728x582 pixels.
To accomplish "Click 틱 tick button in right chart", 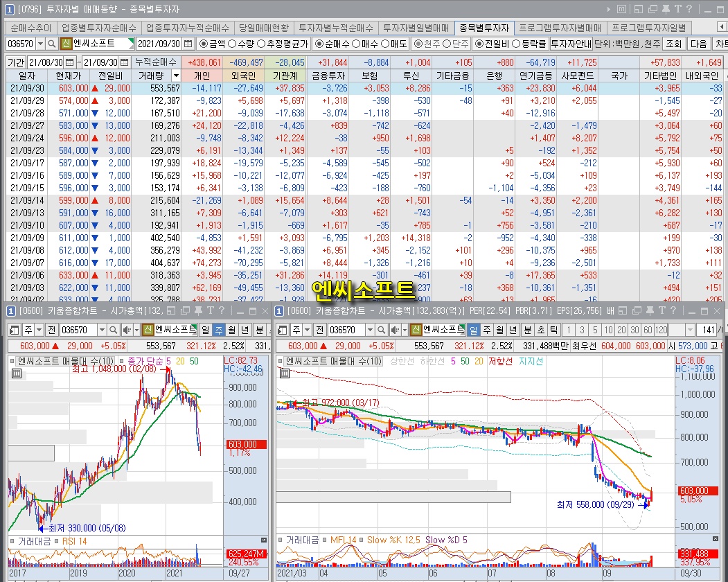I will (554, 330).
